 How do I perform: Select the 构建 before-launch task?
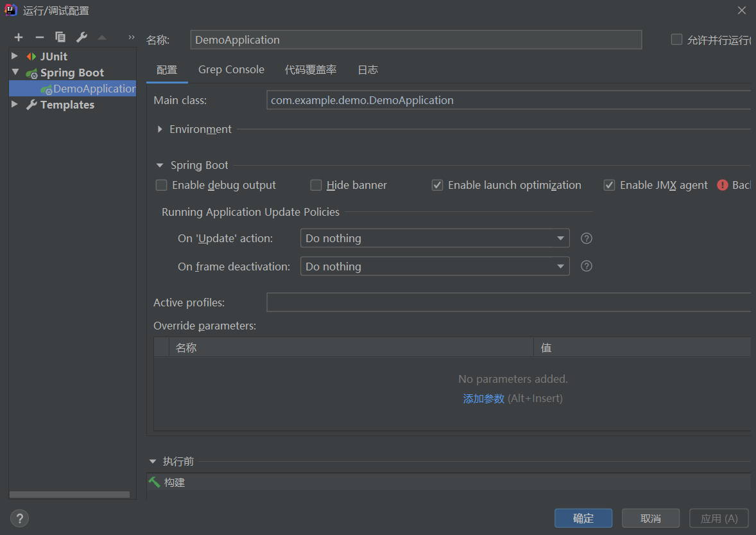[449, 482]
